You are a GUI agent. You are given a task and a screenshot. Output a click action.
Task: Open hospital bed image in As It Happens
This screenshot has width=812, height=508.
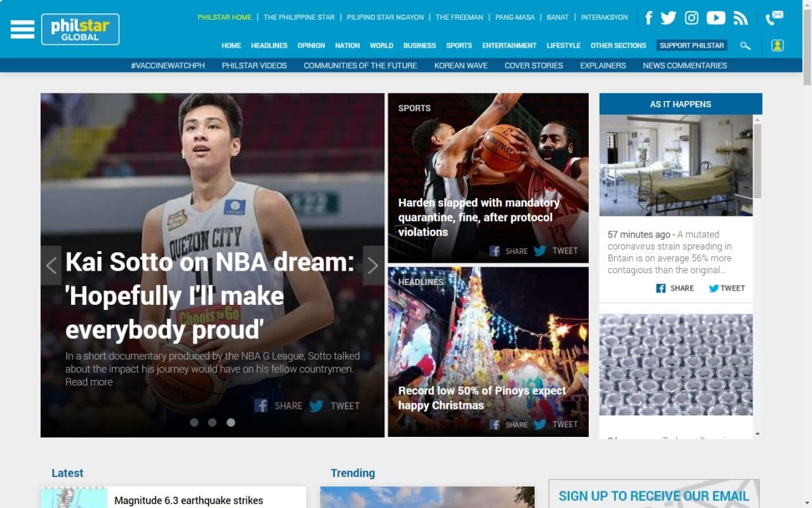click(676, 165)
